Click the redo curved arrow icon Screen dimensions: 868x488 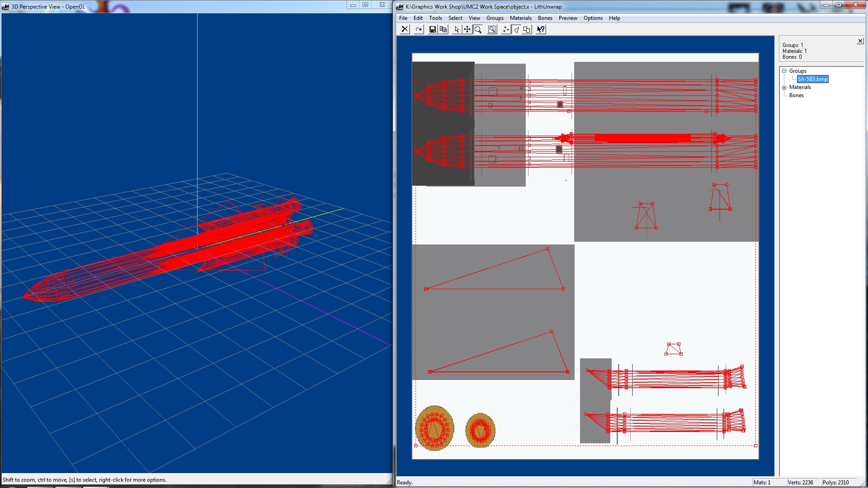point(419,29)
